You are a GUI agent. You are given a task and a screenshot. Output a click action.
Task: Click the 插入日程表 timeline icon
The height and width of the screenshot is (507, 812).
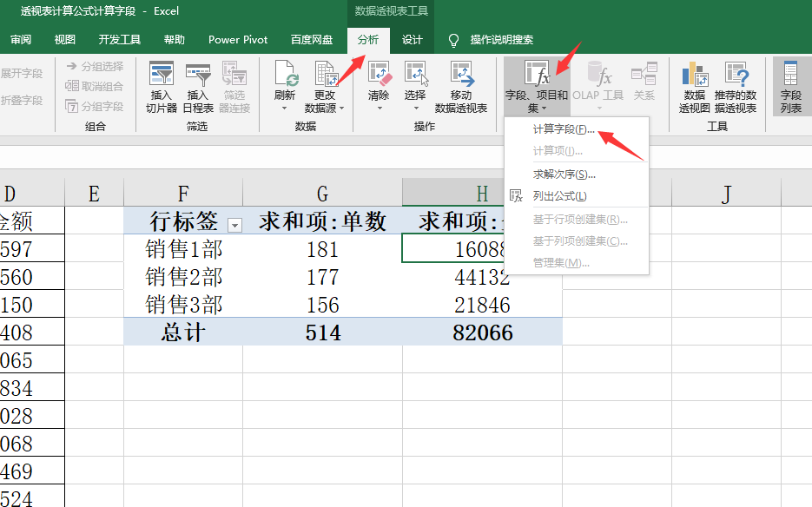pyautogui.click(x=198, y=75)
